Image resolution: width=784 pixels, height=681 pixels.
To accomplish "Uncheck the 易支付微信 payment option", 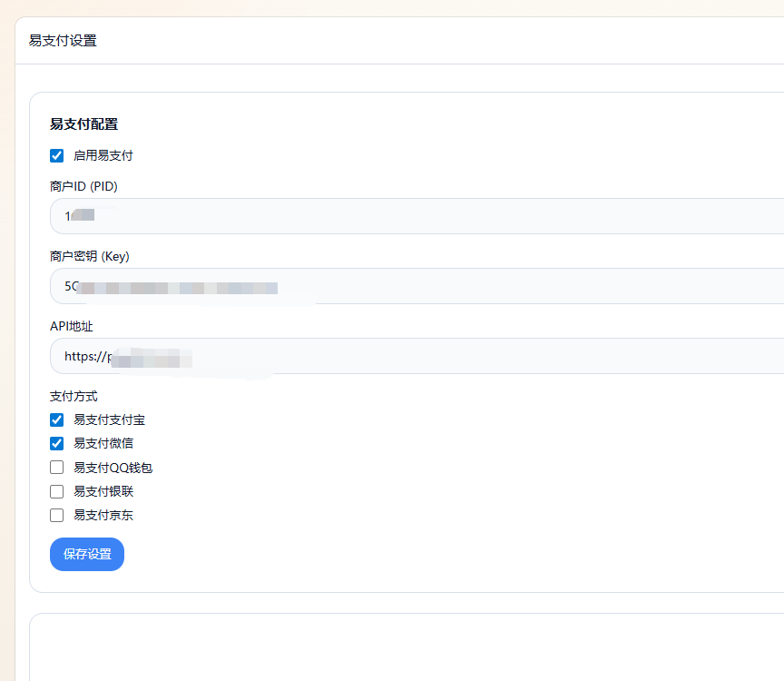I will [56, 443].
